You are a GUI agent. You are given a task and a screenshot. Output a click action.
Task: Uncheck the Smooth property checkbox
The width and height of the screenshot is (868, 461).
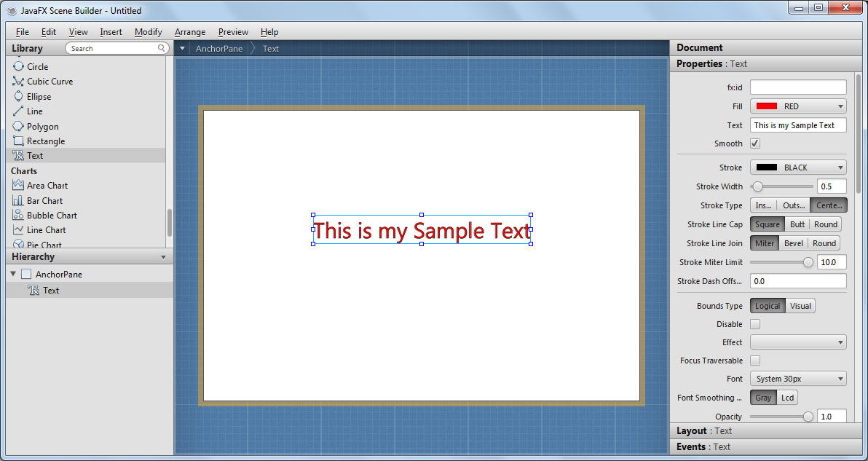pyautogui.click(x=755, y=143)
